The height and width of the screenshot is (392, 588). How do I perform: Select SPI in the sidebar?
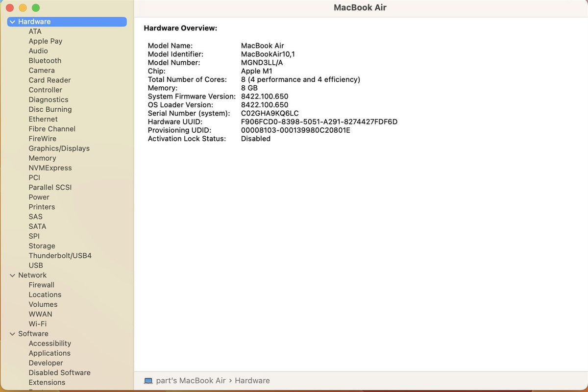click(x=34, y=236)
